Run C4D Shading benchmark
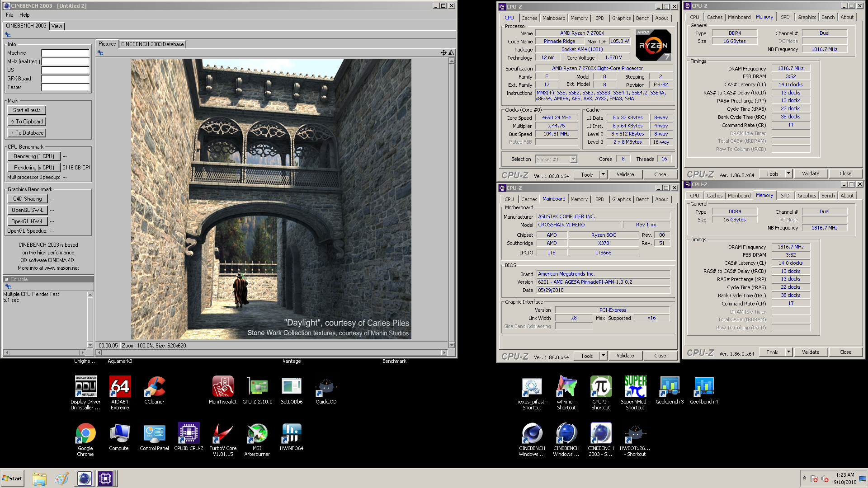The width and height of the screenshot is (868, 488). pos(28,199)
